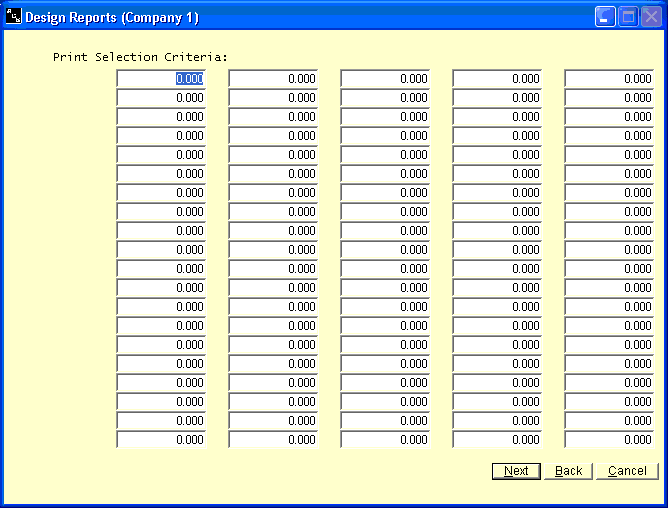The height and width of the screenshot is (508, 668).
Task: Select second row field in fifth column
Action: point(609,98)
